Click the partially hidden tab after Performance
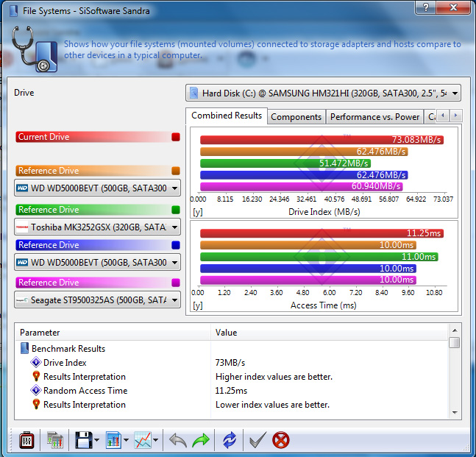Image resolution: width=476 pixels, height=457 pixels. pyautogui.click(x=430, y=117)
